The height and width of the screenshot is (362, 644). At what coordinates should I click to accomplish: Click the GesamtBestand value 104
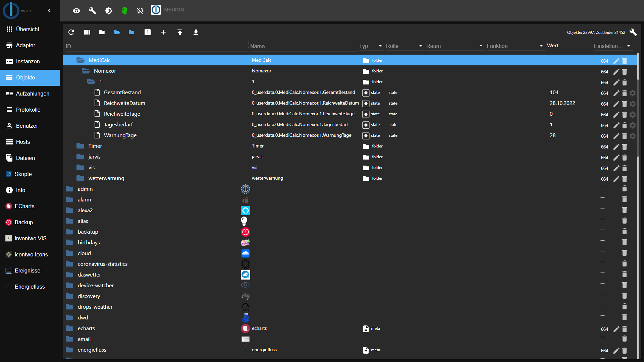pyautogui.click(x=554, y=93)
